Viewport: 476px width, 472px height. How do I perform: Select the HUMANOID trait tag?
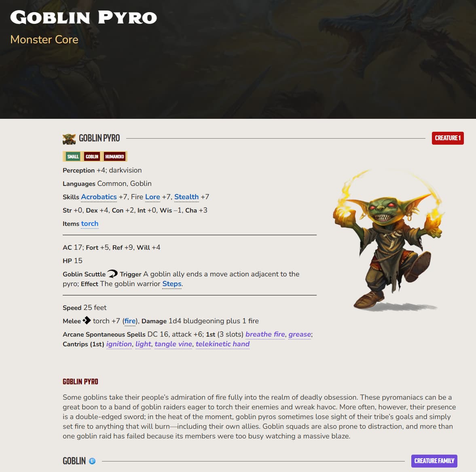(x=114, y=156)
